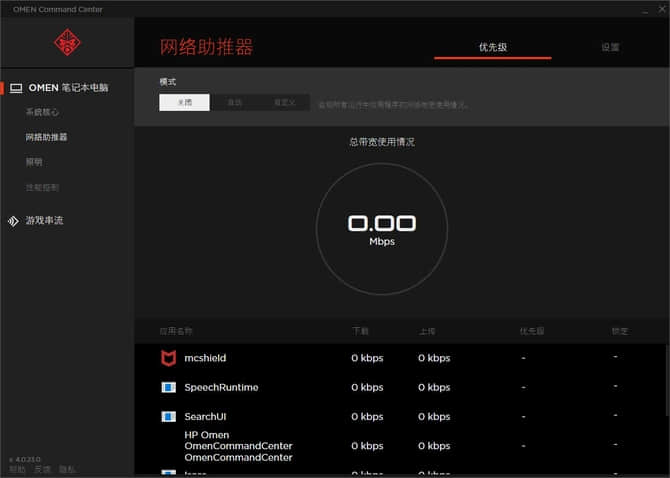
Task: Select the HP Omen OmenCommandCenter row name
Action: (x=238, y=446)
